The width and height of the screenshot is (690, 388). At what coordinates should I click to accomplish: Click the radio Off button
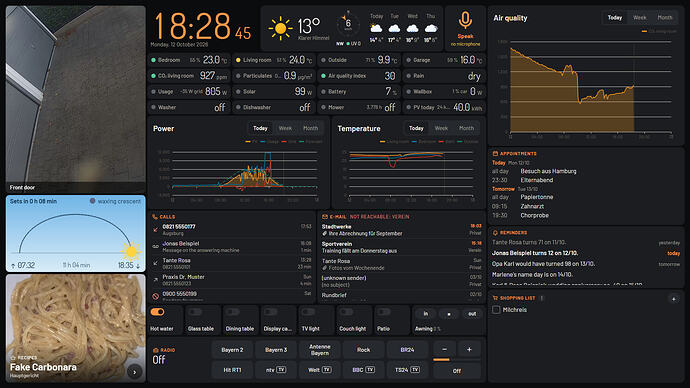(x=457, y=371)
